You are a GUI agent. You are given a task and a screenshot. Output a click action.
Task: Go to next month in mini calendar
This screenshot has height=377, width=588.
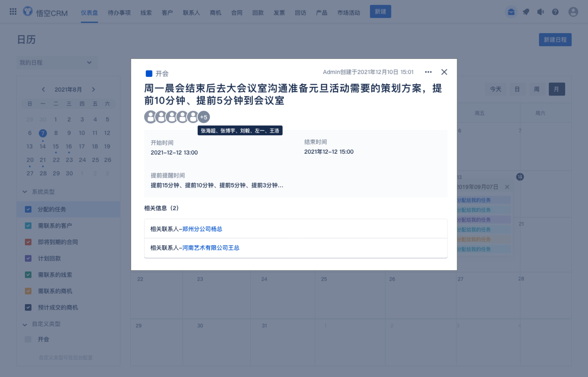tap(93, 89)
